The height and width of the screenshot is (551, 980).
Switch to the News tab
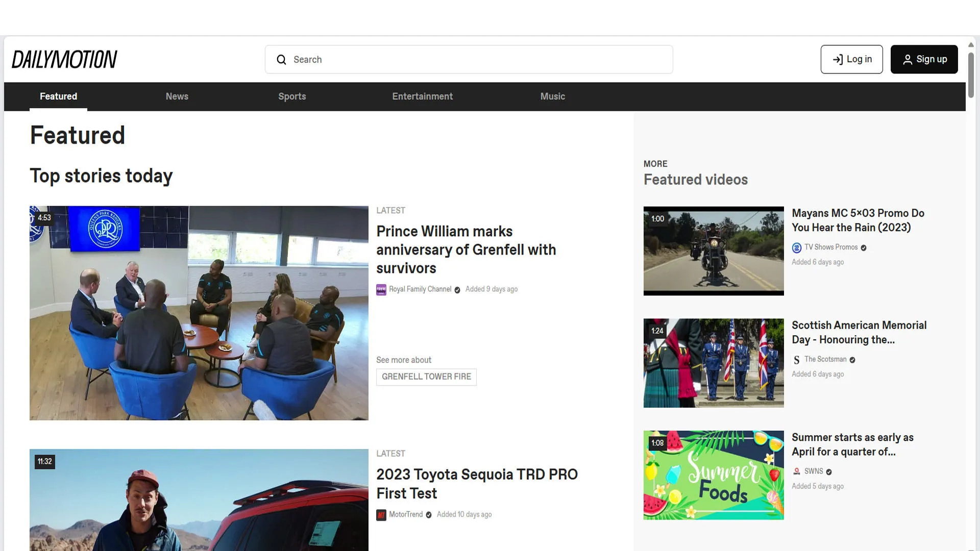click(x=177, y=96)
